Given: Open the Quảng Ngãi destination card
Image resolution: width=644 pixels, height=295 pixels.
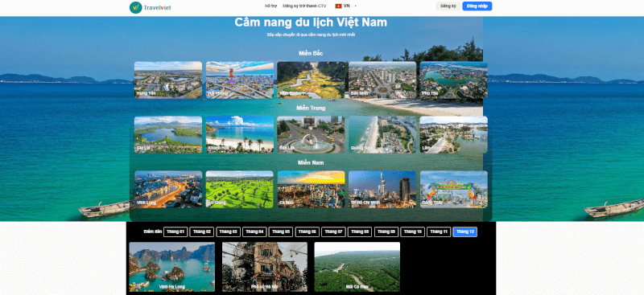Looking at the screenshot, I should [x=382, y=134].
